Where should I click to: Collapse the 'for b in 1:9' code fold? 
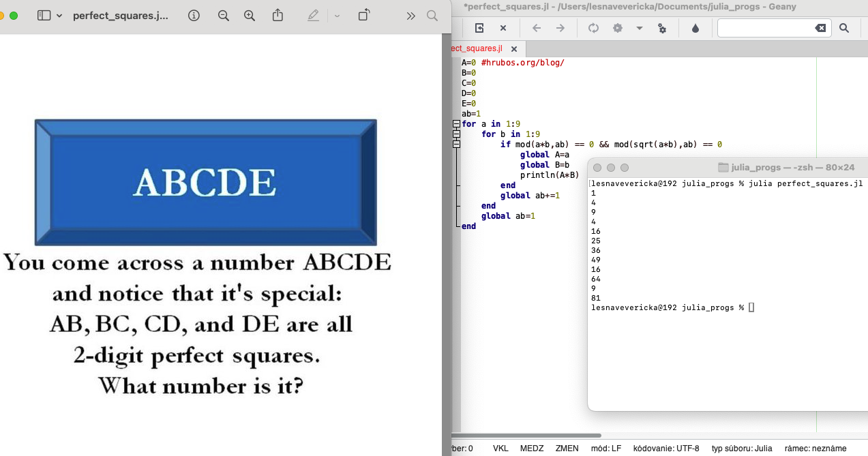tap(455, 134)
